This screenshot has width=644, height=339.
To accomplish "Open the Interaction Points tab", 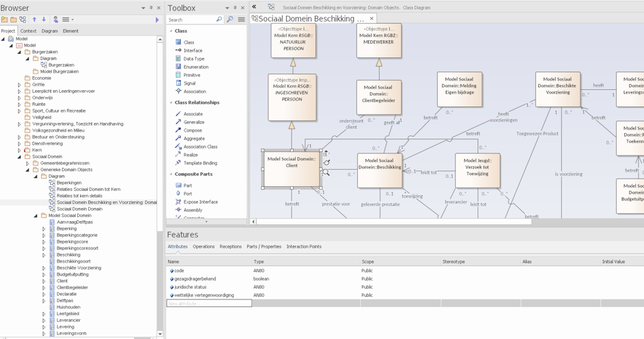I will tap(303, 246).
